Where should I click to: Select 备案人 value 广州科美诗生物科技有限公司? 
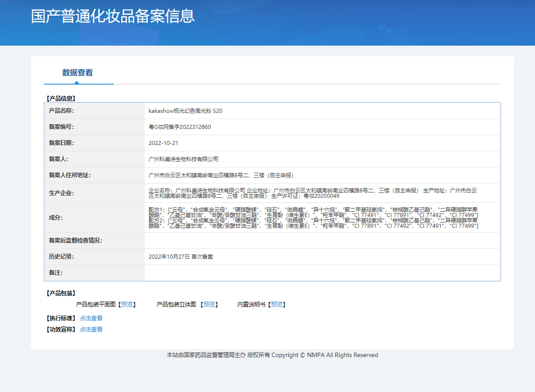(183, 159)
